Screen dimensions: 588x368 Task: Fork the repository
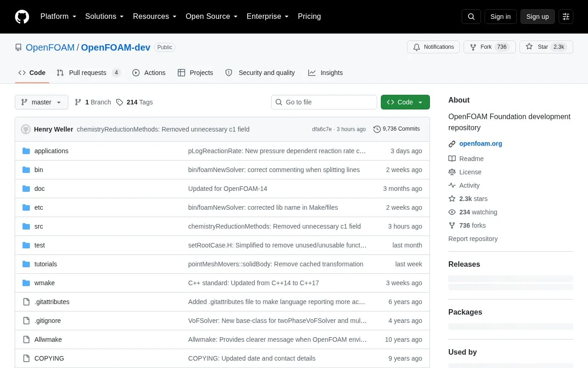[490, 47]
